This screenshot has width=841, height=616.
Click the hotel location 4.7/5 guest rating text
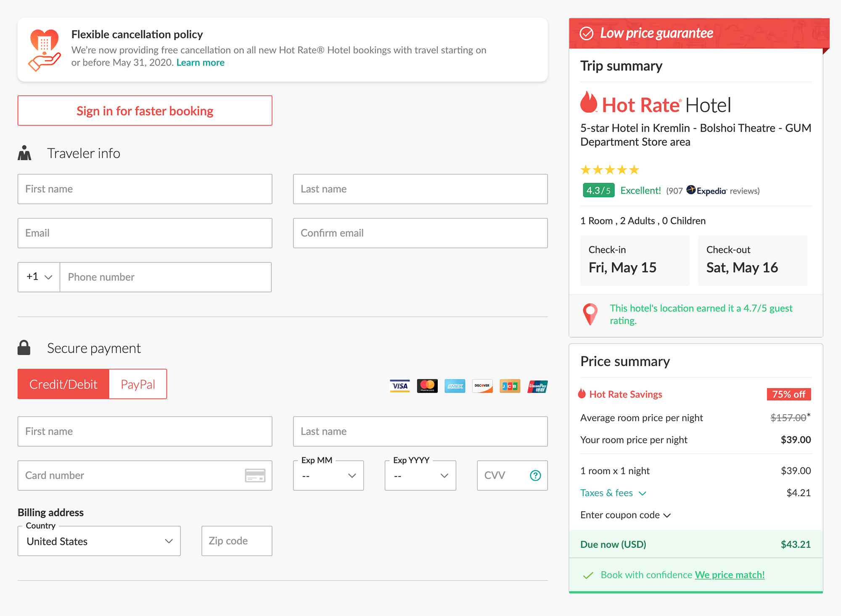tap(701, 314)
